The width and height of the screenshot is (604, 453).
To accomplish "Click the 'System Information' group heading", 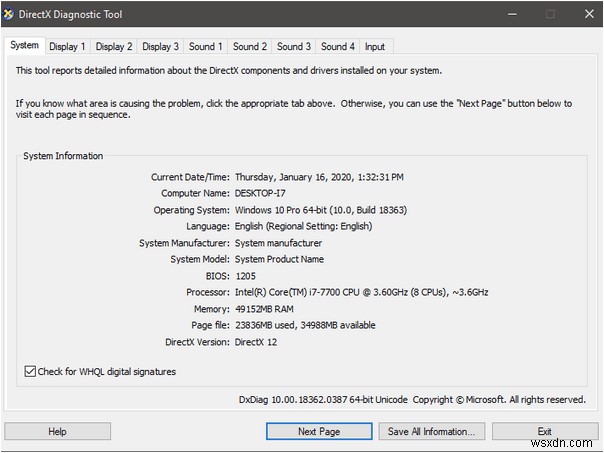I will point(63,156).
